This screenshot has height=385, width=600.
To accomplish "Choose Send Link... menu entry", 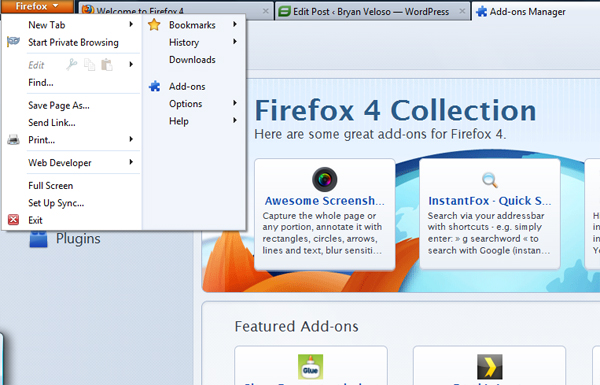I will [52, 123].
